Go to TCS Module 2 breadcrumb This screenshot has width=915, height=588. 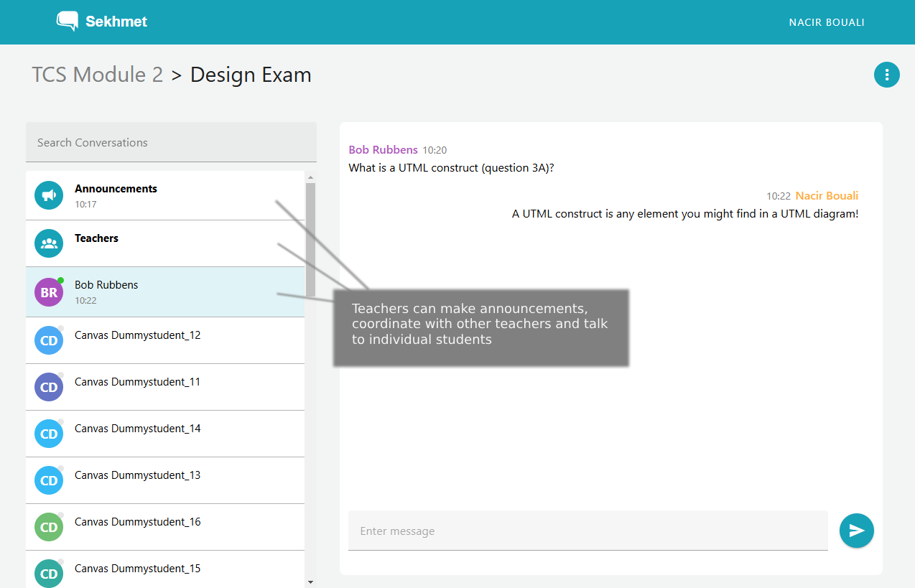98,75
